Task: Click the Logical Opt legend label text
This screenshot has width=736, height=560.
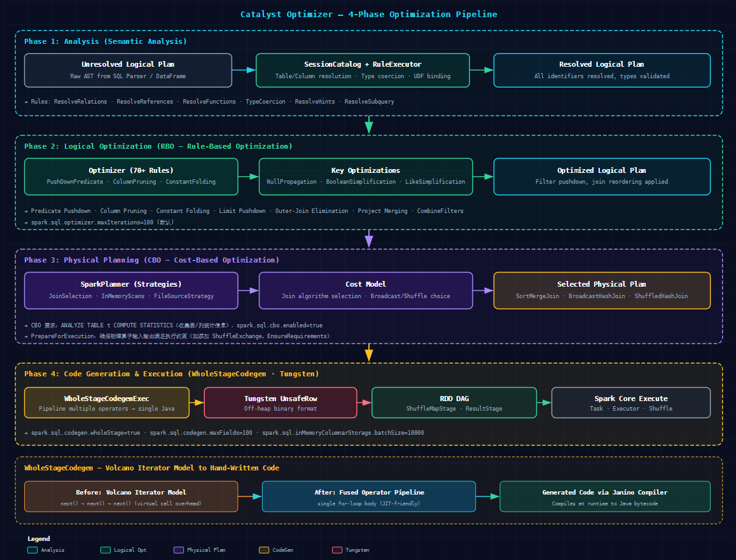Action: pos(130,550)
